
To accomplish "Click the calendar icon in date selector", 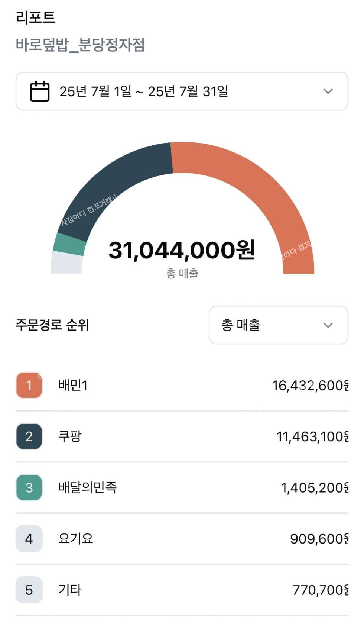I will click(x=39, y=91).
